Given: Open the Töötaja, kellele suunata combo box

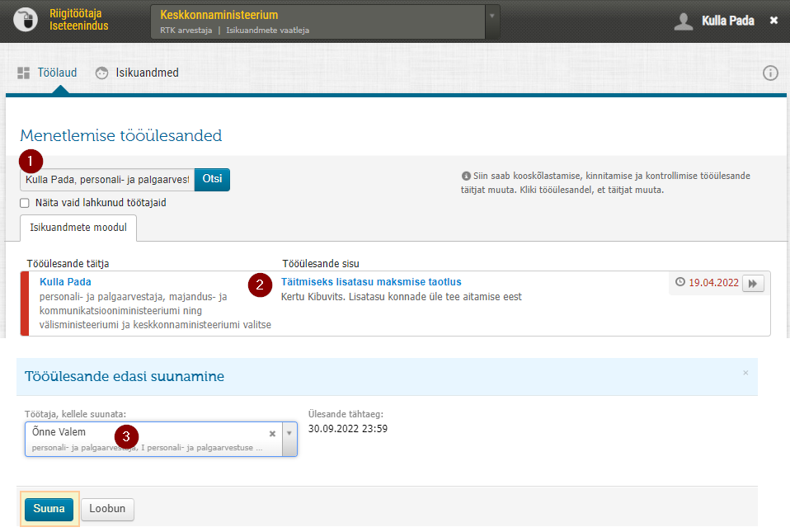Looking at the screenshot, I should coord(162,440).
